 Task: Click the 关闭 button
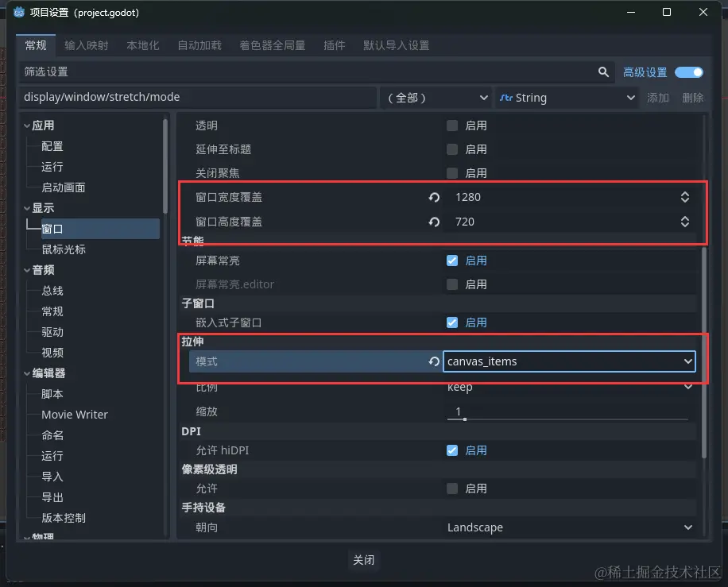tap(363, 560)
